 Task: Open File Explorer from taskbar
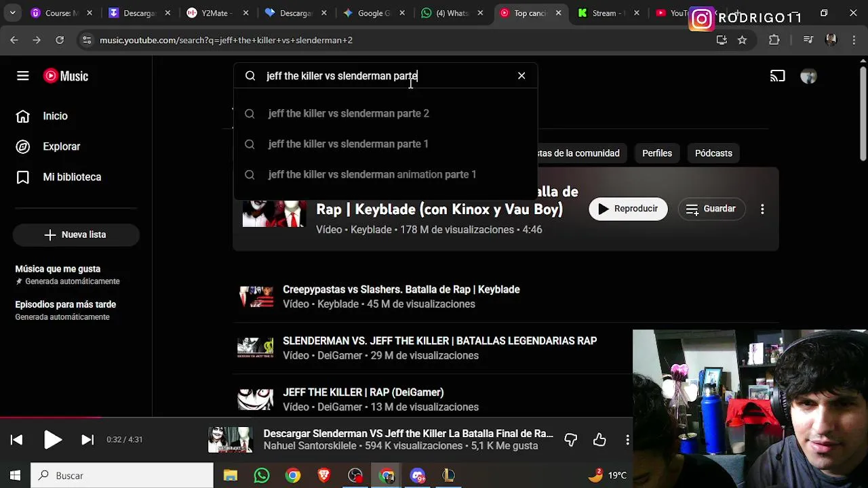(231, 476)
